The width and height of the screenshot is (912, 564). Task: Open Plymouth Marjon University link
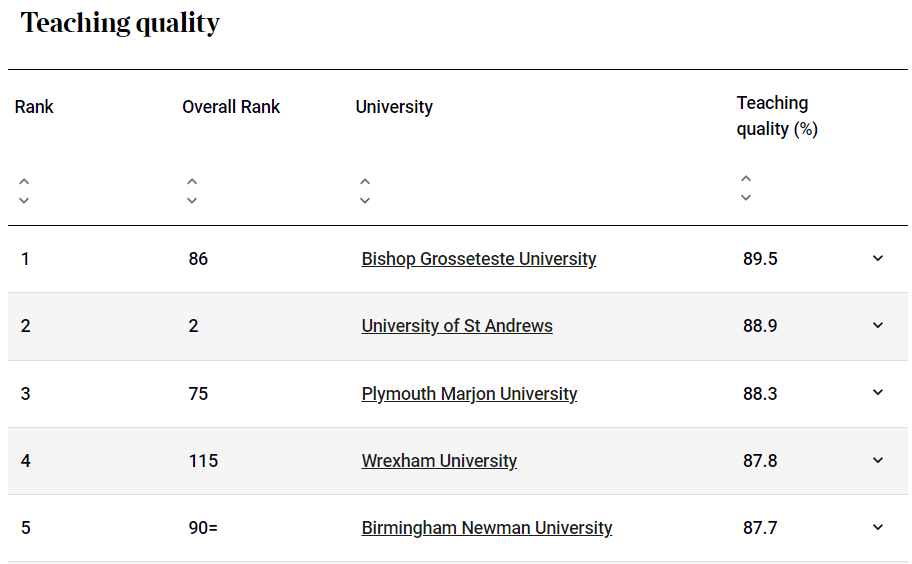coord(469,394)
